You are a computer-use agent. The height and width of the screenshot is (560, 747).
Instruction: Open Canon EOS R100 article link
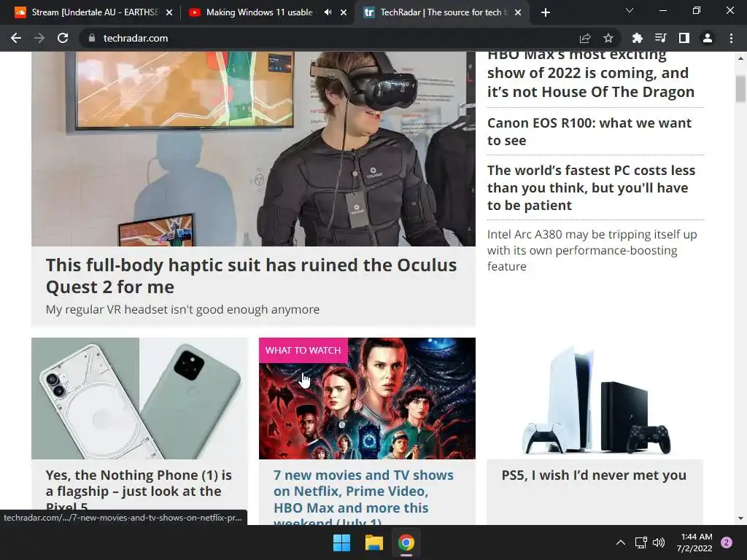[x=589, y=131]
